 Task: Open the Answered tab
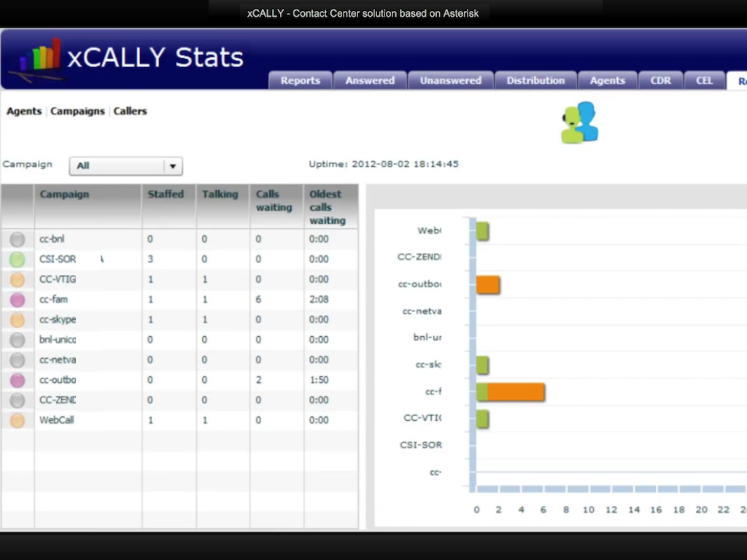point(370,81)
